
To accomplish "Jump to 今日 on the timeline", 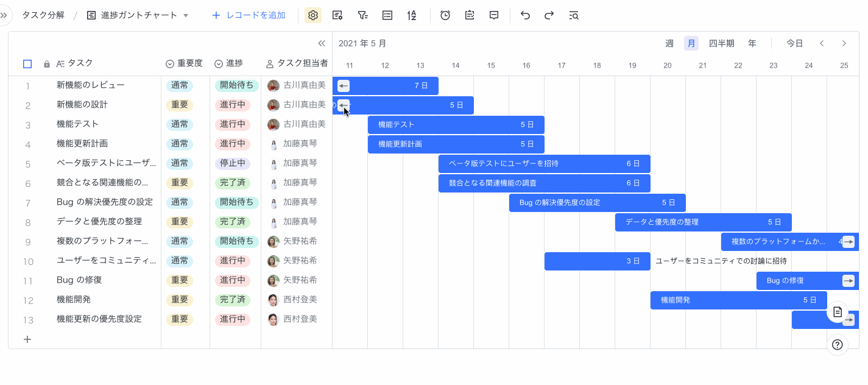I will click(794, 43).
